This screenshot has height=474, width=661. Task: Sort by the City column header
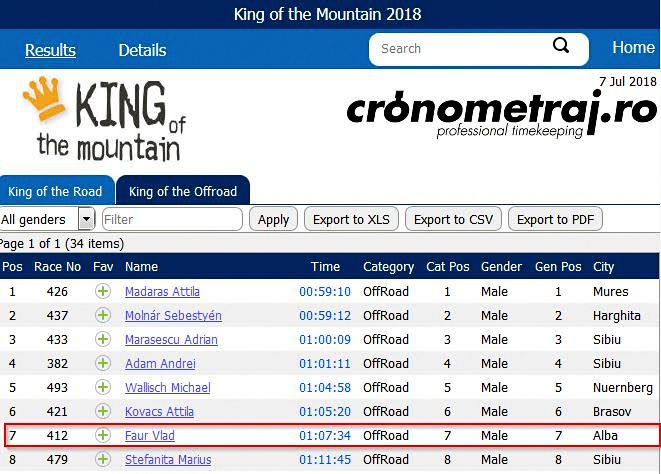tap(603, 267)
